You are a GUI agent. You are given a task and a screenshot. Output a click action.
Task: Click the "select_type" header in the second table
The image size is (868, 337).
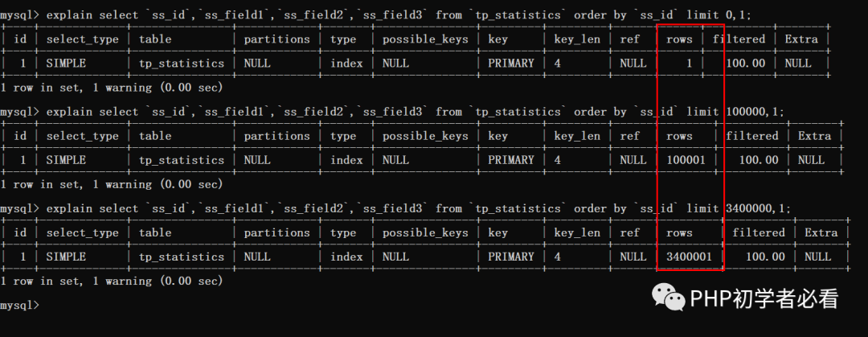(x=82, y=136)
